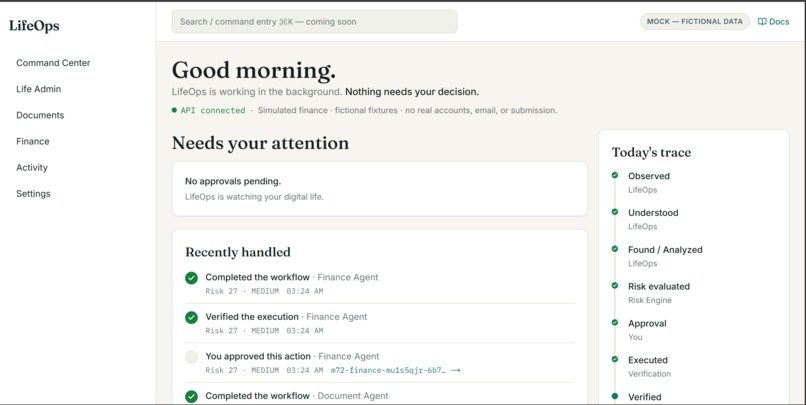Click green check on first Completed the workflow · Finance Agent
This screenshot has width=806, height=405.
191,278
